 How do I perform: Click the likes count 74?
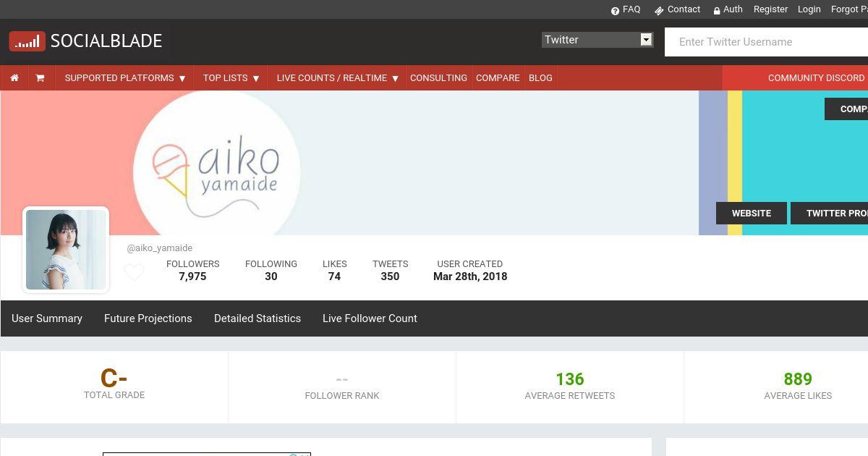pyautogui.click(x=334, y=276)
